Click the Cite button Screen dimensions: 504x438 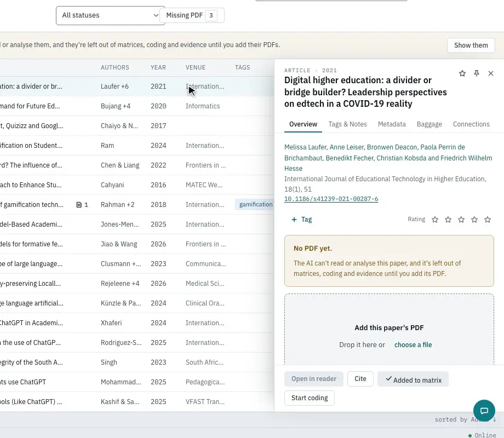coord(360,379)
